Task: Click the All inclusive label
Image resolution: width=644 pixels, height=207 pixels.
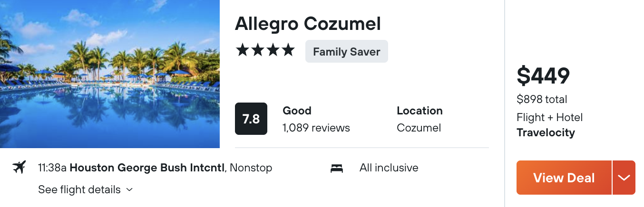Action: coord(389,168)
